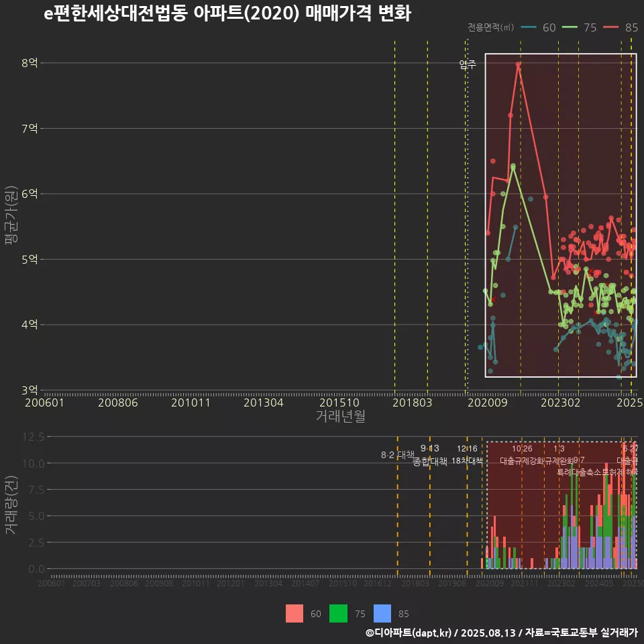Select the green 75 bar legend swatch
Image resolution: width=644 pixels, height=644 pixels.
click(x=338, y=614)
